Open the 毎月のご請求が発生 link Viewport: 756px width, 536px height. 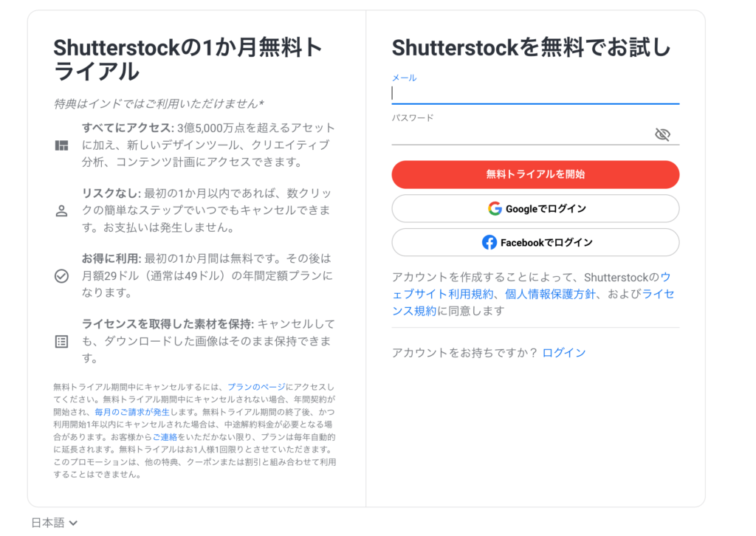132,412
